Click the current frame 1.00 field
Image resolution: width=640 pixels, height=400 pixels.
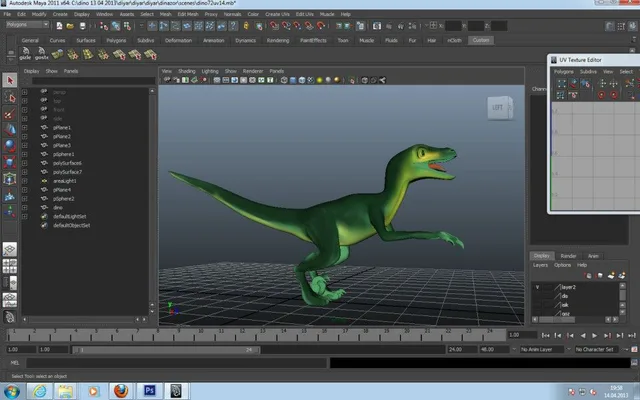point(522,335)
